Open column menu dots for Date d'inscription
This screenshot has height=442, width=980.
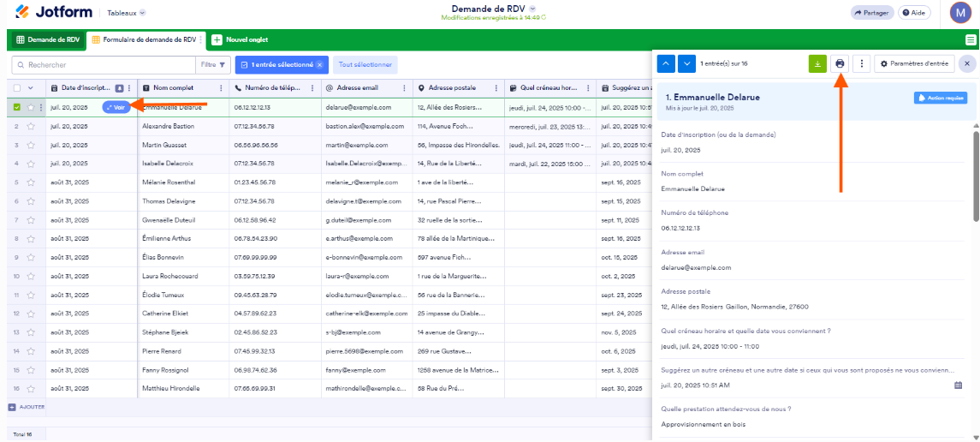pyautogui.click(x=129, y=88)
